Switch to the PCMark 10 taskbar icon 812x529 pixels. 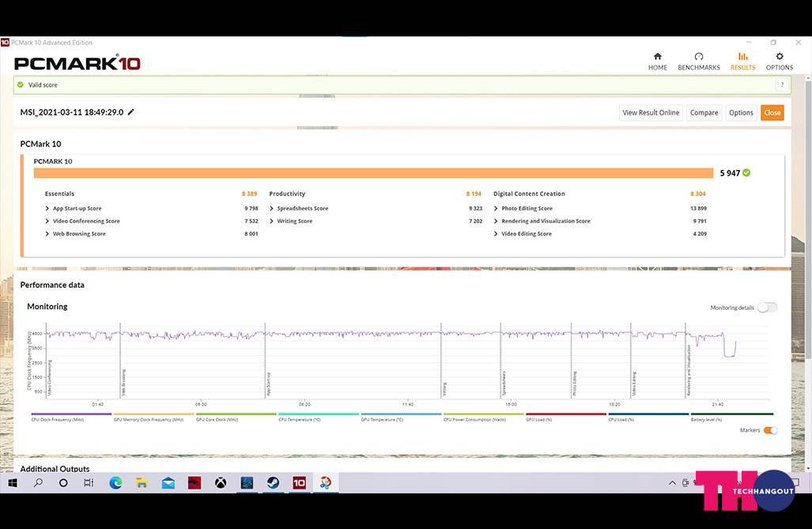(300, 483)
